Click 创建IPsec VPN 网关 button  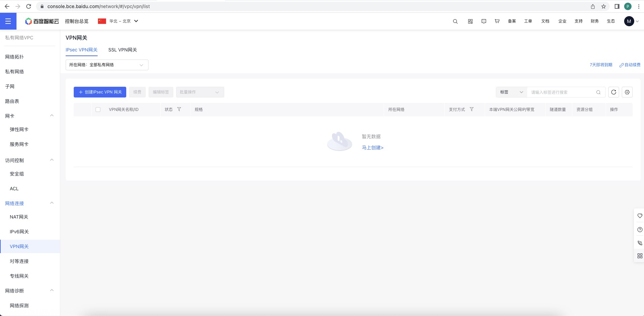coord(100,92)
